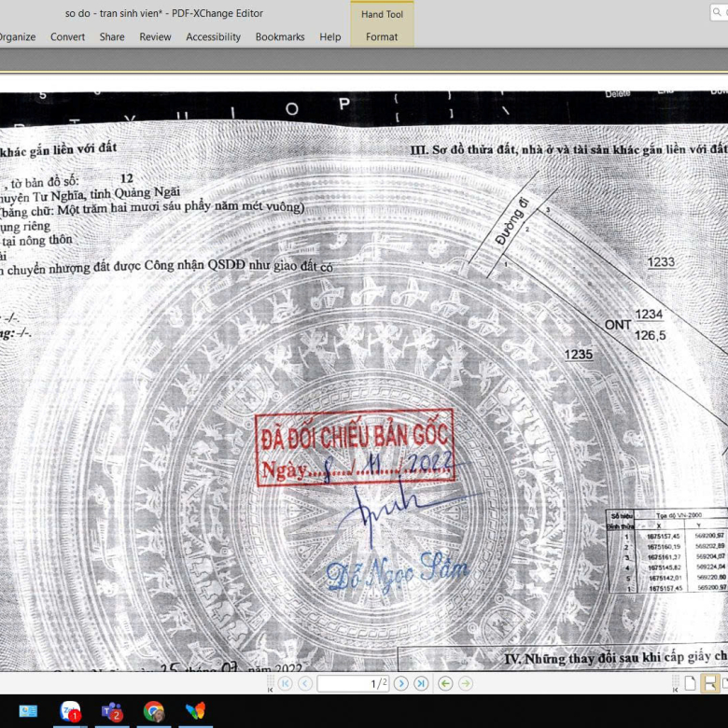Switch to the Review tab
Viewport: 728px width, 728px height.
(155, 37)
